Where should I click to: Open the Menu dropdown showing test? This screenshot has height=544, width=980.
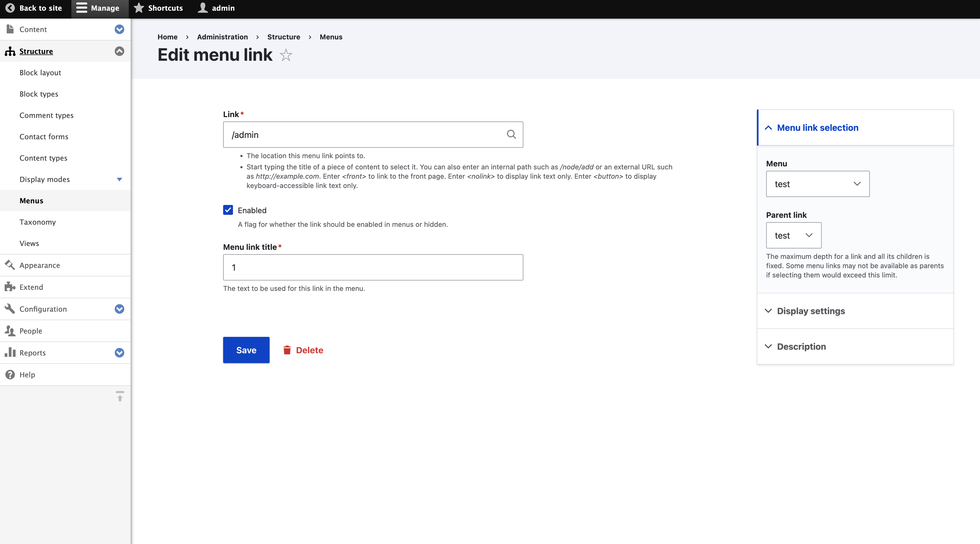click(818, 184)
